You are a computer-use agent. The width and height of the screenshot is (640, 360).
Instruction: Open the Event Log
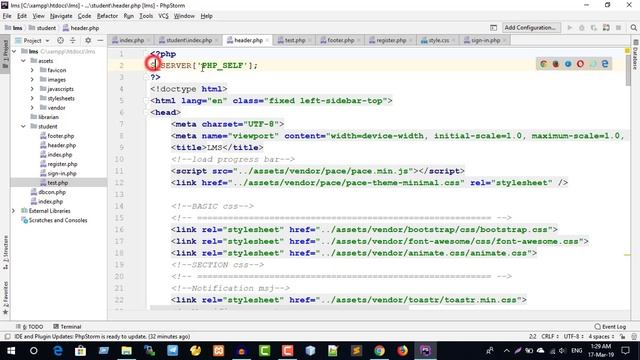(x=610, y=327)
